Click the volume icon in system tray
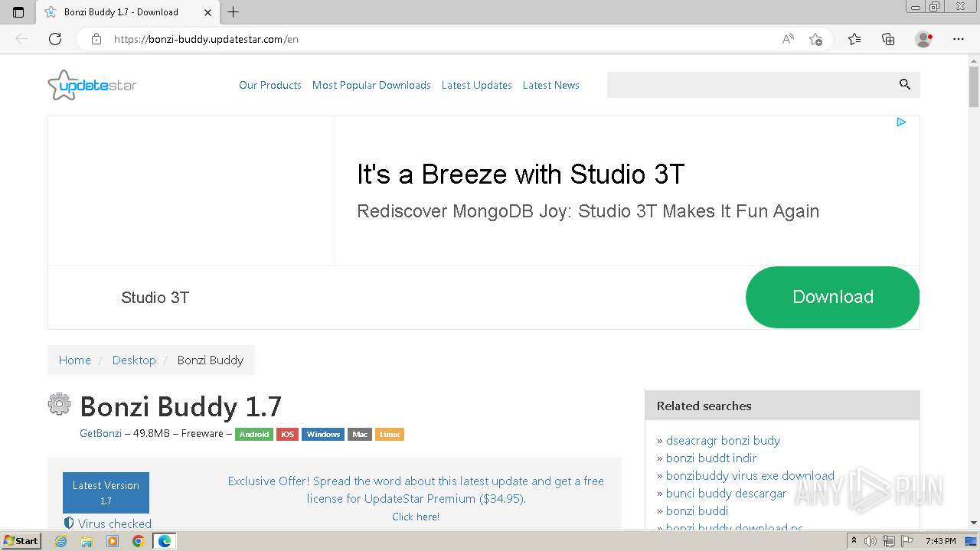Image resolution: width=980 pixels, height=551 pixels. click(871, 541)
